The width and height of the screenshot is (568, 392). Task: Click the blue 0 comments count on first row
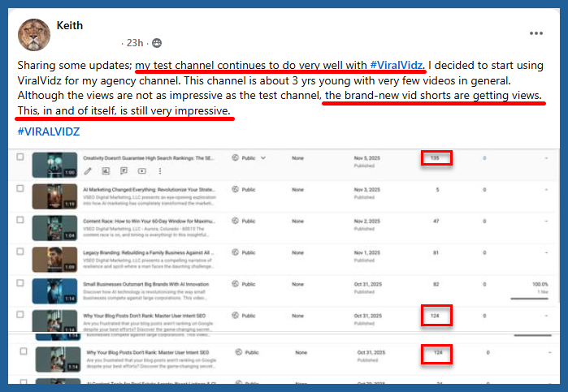(x=484, y=157)
